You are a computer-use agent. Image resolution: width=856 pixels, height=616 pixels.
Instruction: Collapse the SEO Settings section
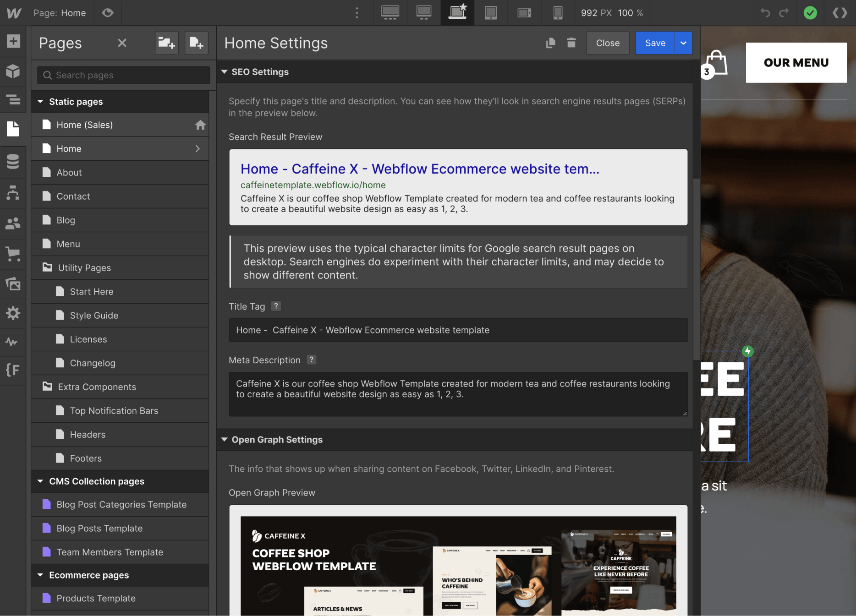(x=224, y=71)
